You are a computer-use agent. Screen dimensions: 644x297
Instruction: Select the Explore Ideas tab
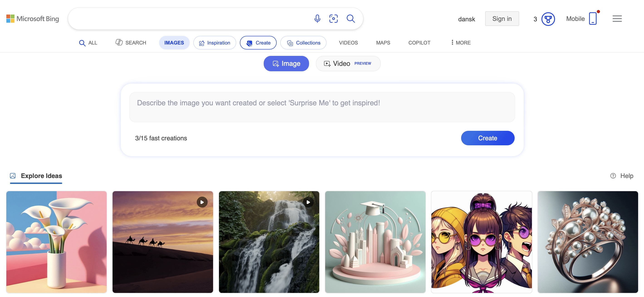click(x=36, y=176)
